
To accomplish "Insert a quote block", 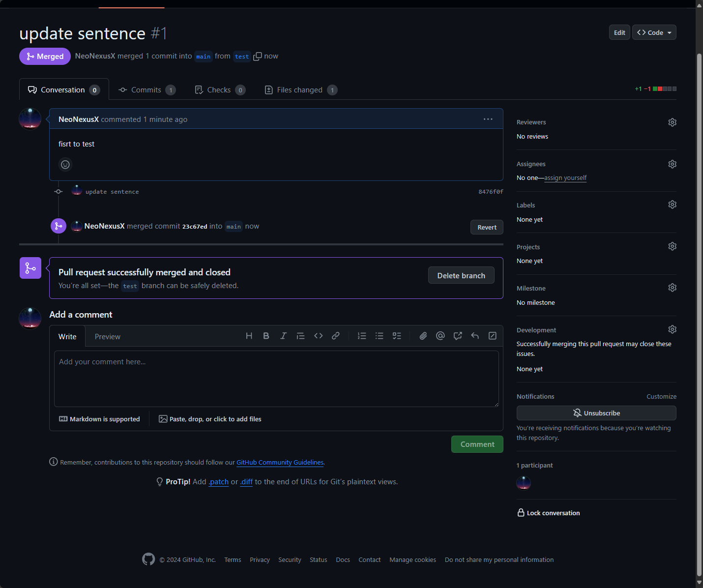I will pos(300,336).
